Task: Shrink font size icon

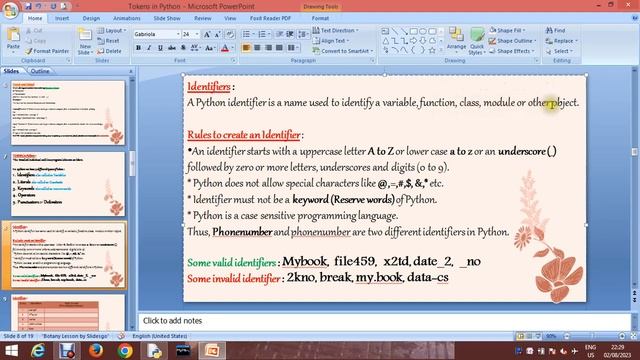Action: (x=218, y=34)
